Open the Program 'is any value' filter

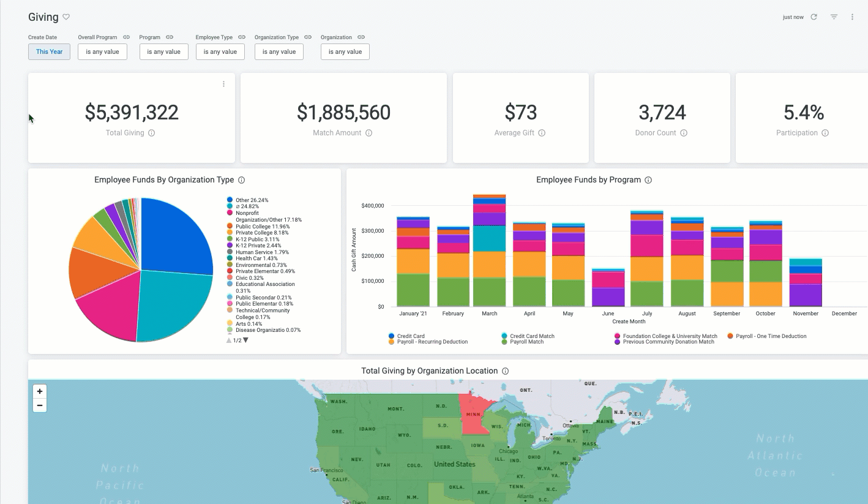click(163, 51)
